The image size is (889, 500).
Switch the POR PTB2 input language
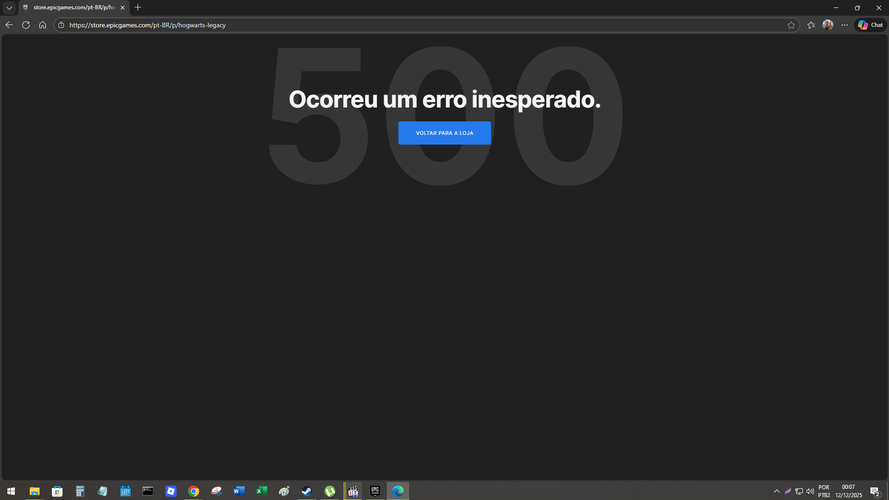[x=824, y=491]
